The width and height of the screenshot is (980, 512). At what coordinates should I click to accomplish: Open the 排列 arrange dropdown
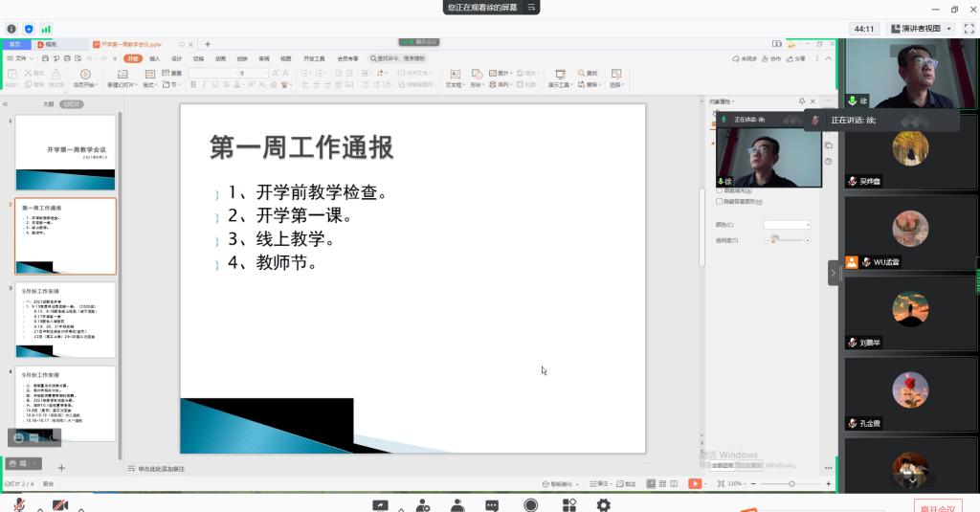click(x=500, y=84)
